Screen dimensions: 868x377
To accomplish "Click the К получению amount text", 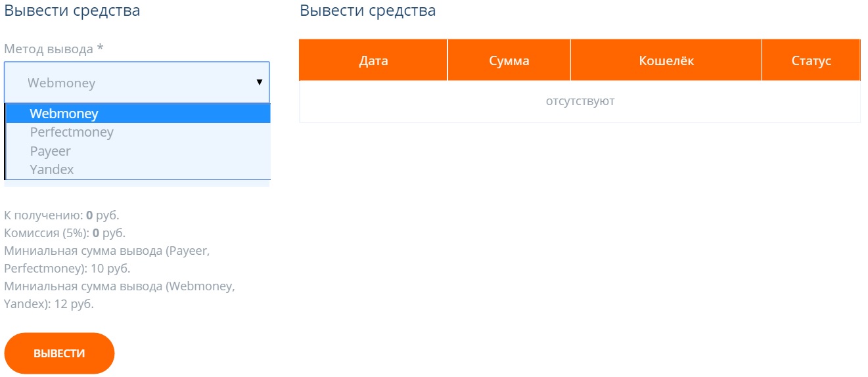I will [x=62, y=215].
